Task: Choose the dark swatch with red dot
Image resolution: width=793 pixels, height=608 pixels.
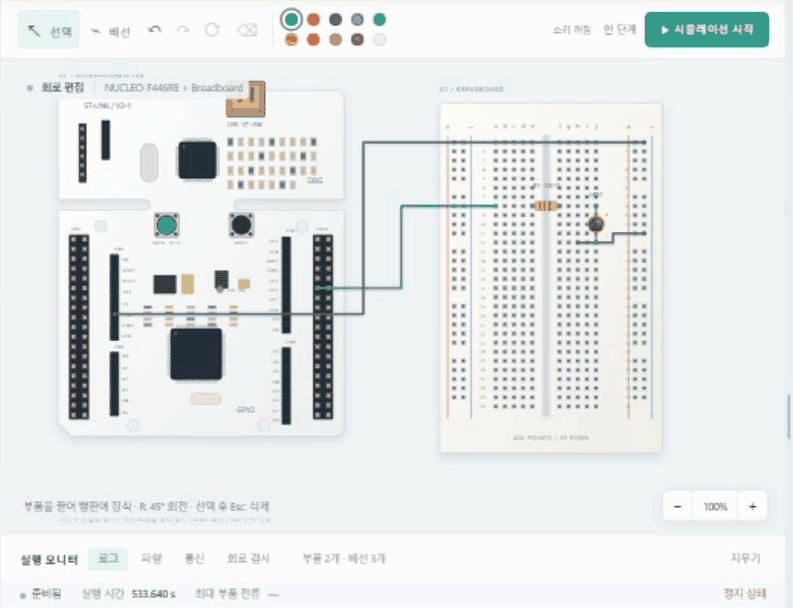Action: (x=358, y=39)
